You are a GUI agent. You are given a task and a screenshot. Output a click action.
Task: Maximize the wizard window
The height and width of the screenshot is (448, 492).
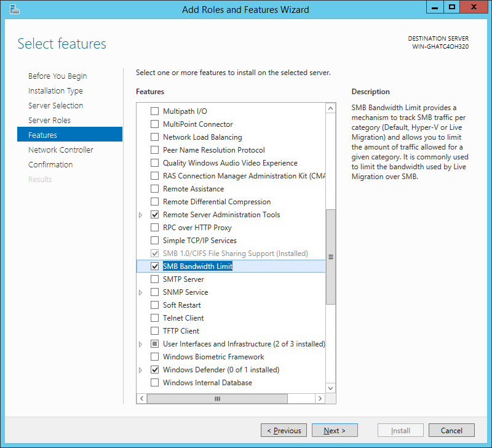click(x=452, y=7)
